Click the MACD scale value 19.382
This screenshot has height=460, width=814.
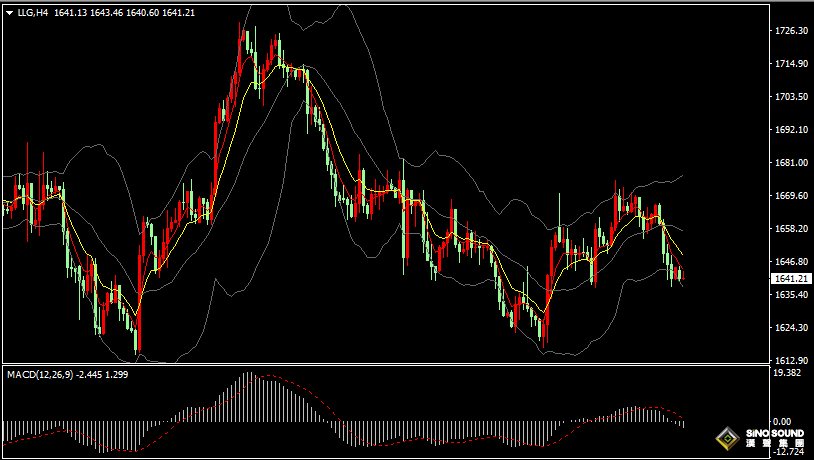pyautogui.click(x=789, y=373)
